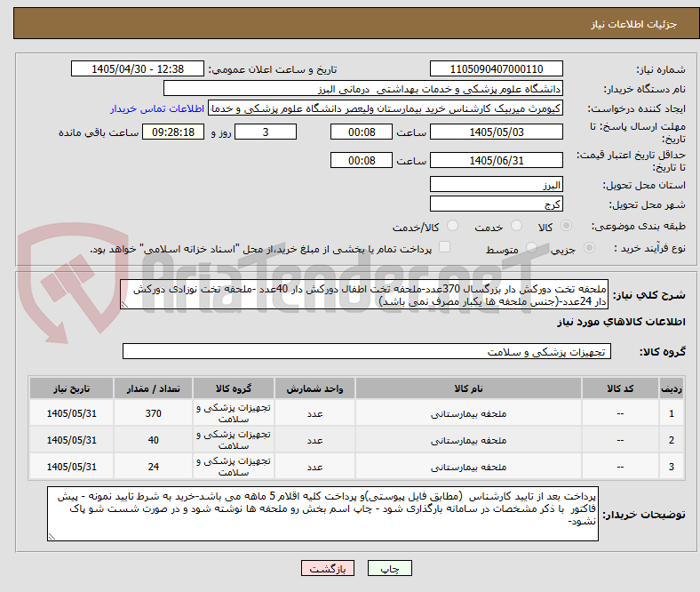Click the announcement date field 1405/04/30 - 12:38
This screenshot has width=700, height=592.
[138, 68]
